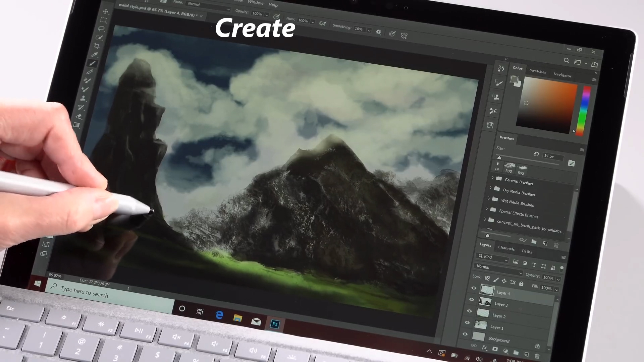Expand the Wet Media Brushes folder
Screen dimensions: 644x362
tap(489, 198)
